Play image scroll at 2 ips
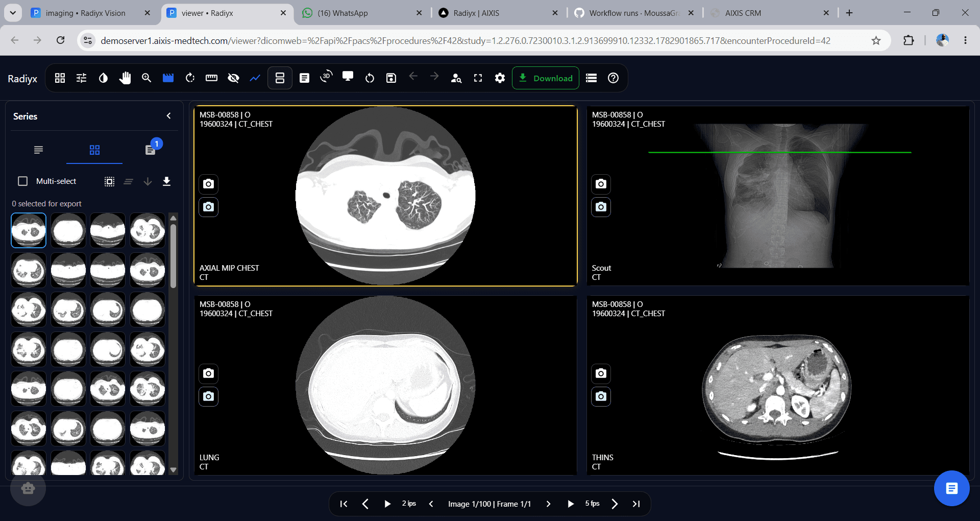The image size is (980, 521). tap(387, 504)
